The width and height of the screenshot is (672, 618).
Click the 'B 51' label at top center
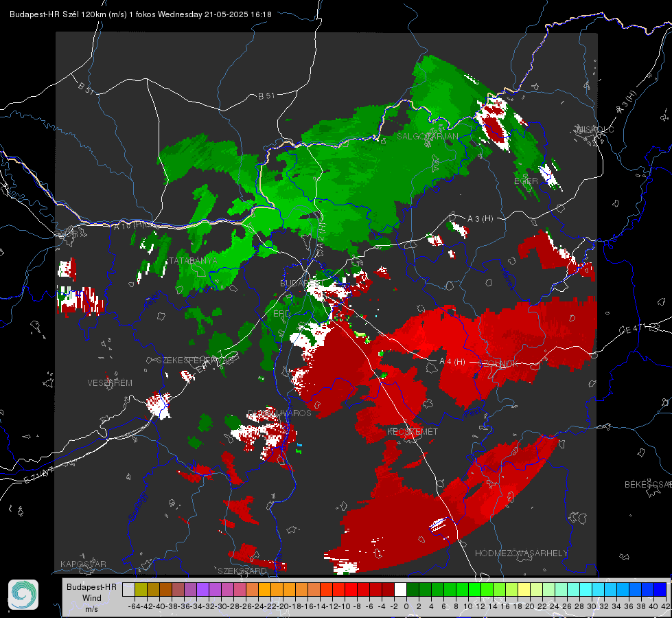pos(266,96)
